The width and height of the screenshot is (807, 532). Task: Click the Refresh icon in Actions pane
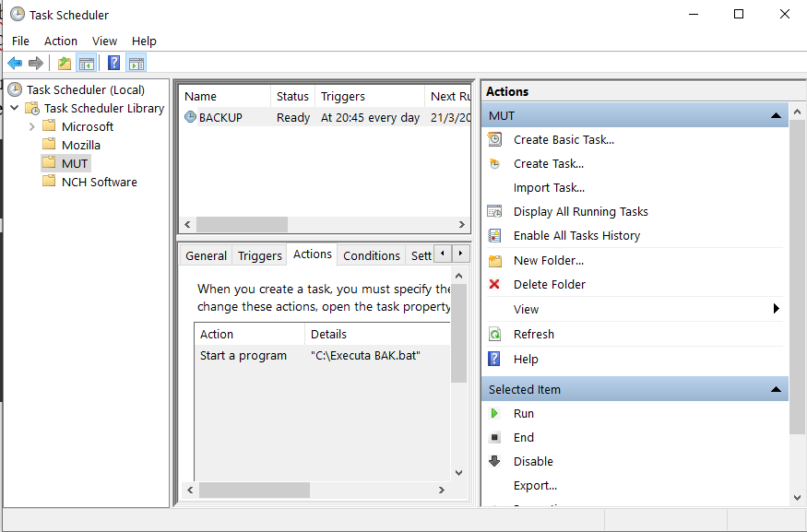click(x=495, y=334)
